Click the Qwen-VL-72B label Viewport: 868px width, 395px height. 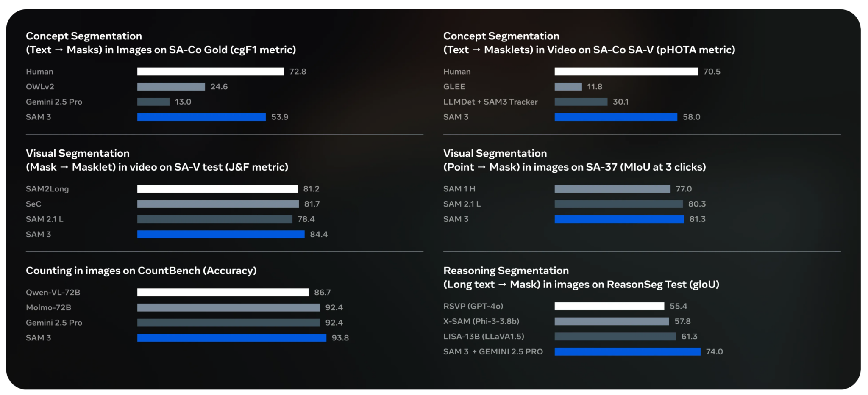53,293
